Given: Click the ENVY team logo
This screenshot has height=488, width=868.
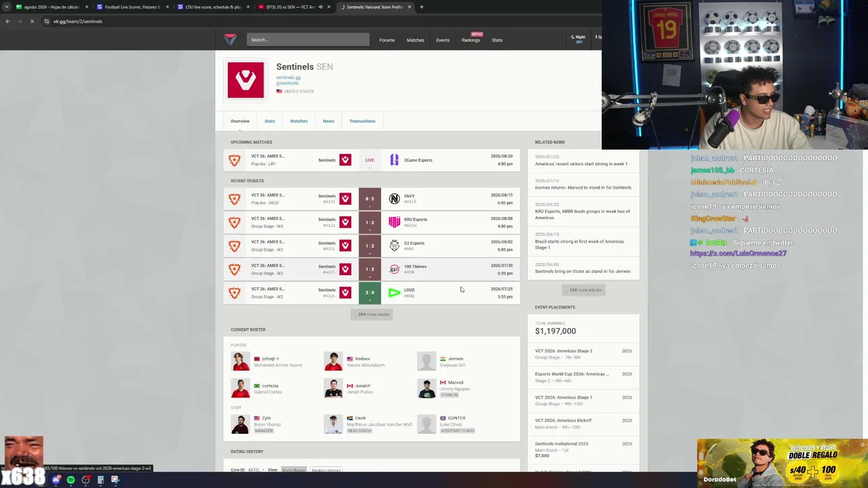Looking at the screenshot, I should [394, 199].
